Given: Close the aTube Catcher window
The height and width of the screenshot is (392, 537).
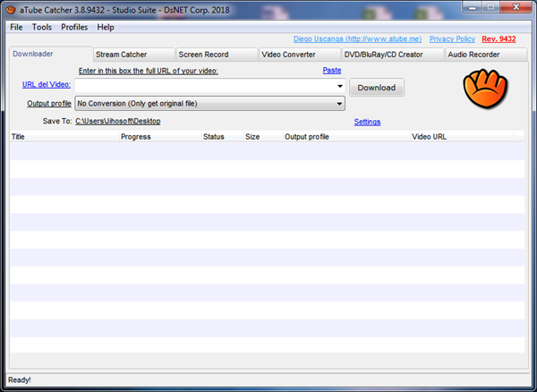Looking at the screenshot, I should pyautogui.click(x=516, y=7).
